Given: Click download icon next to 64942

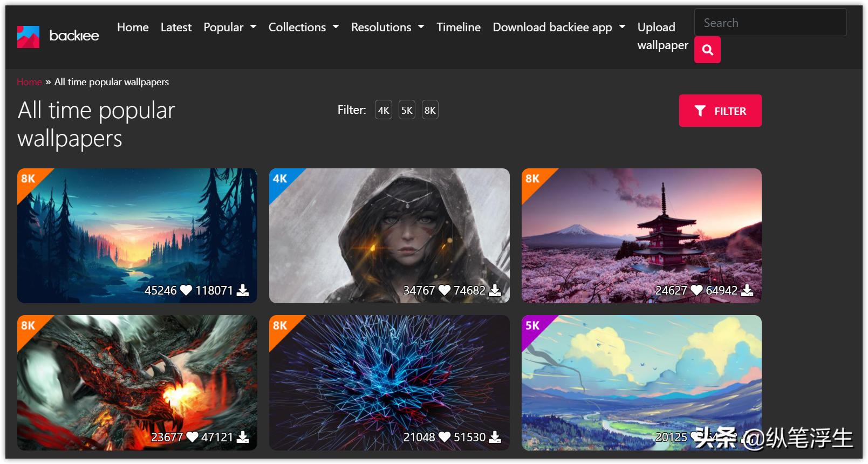Looking at the screenshot, I should [x=747, y=290].
